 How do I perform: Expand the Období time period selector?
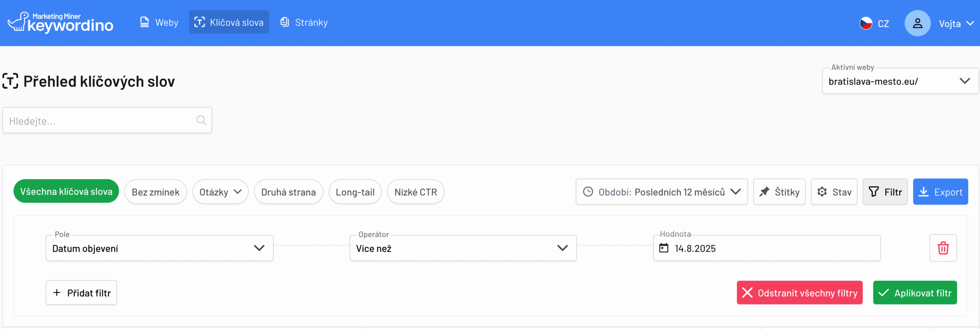661,192
